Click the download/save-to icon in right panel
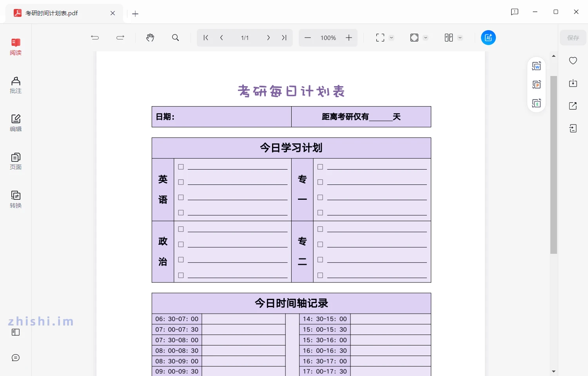Viewport: 588px width, 376px height. (x=573, y=83)
